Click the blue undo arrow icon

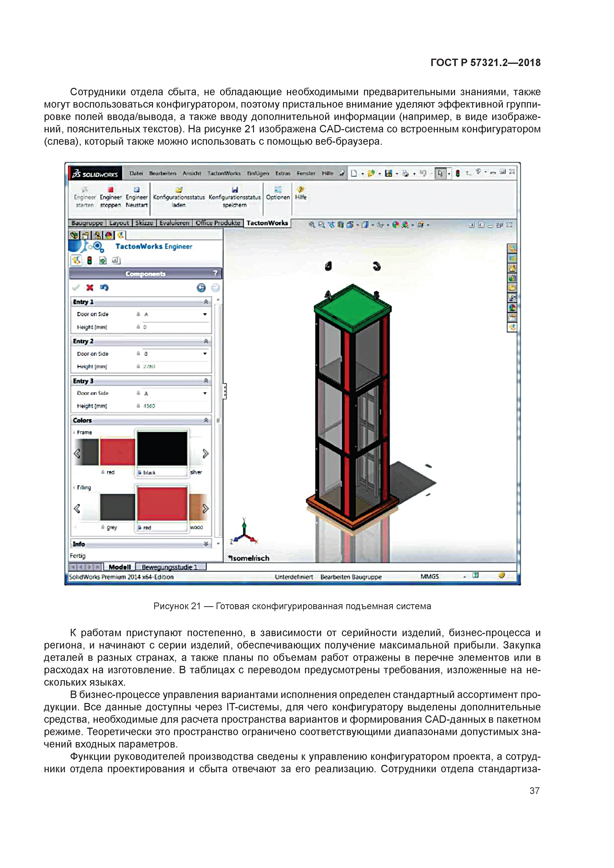(104, 288)
